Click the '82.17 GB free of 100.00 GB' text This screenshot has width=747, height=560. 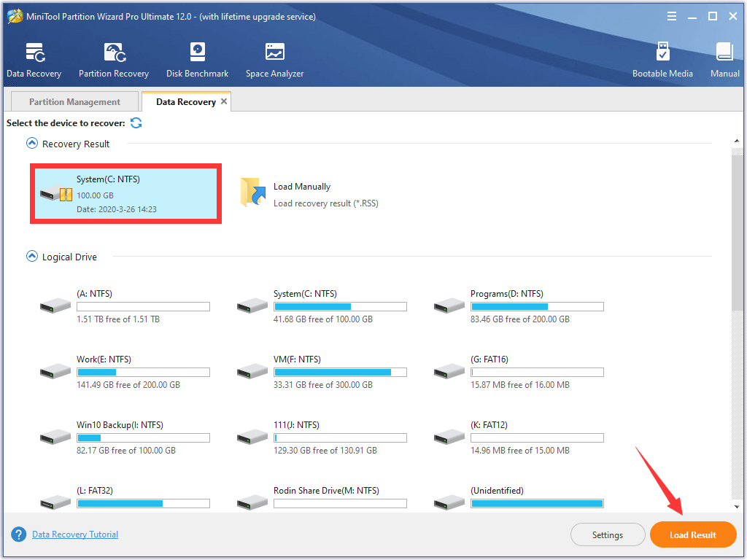(x=126, y=451)
